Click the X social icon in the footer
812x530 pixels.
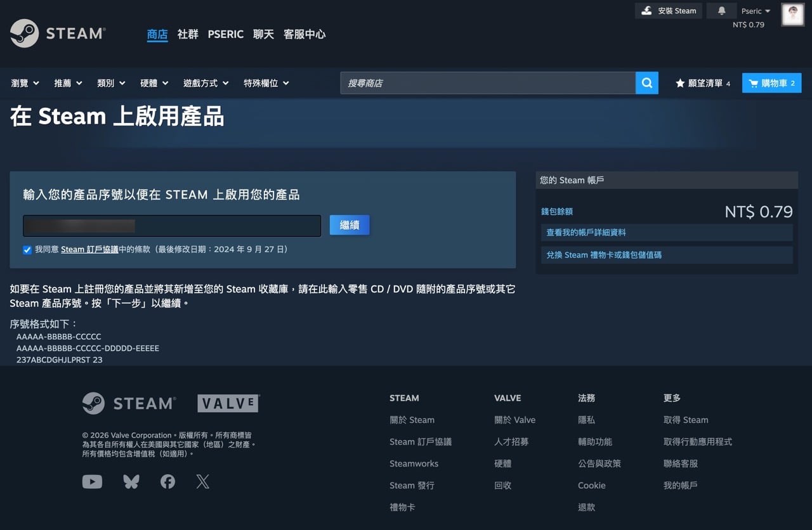pos(203,482)
